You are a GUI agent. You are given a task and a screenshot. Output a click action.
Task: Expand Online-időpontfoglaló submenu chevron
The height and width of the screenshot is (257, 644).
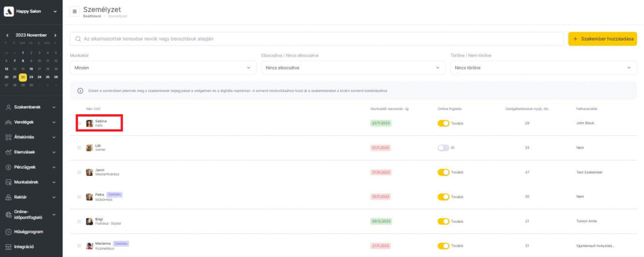click(x=54, y=214)
